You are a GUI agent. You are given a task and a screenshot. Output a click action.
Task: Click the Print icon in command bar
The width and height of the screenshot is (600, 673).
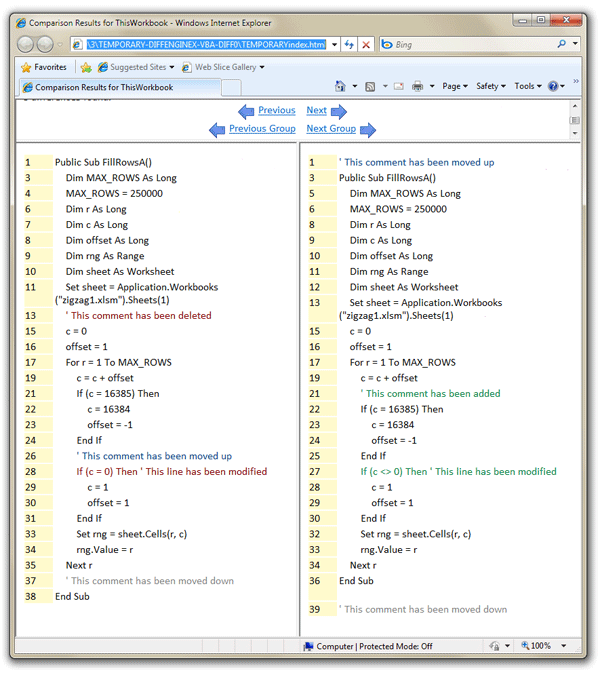click(418, 87)
